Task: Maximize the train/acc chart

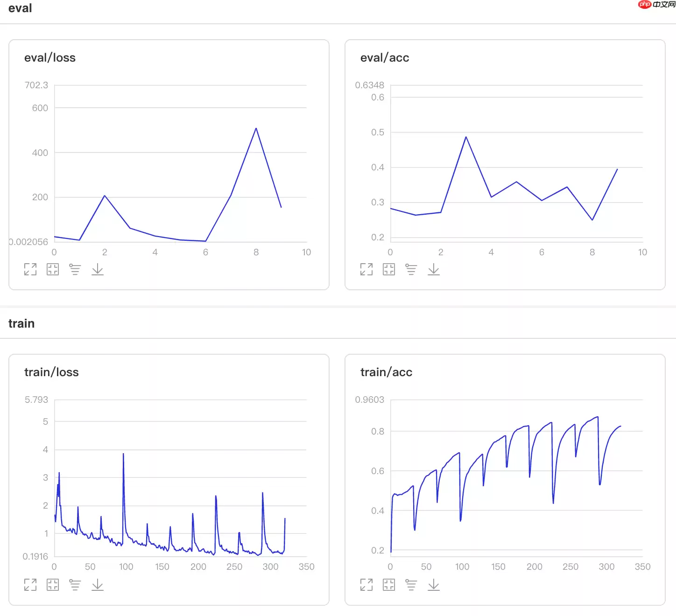Action: pos(366,585)
